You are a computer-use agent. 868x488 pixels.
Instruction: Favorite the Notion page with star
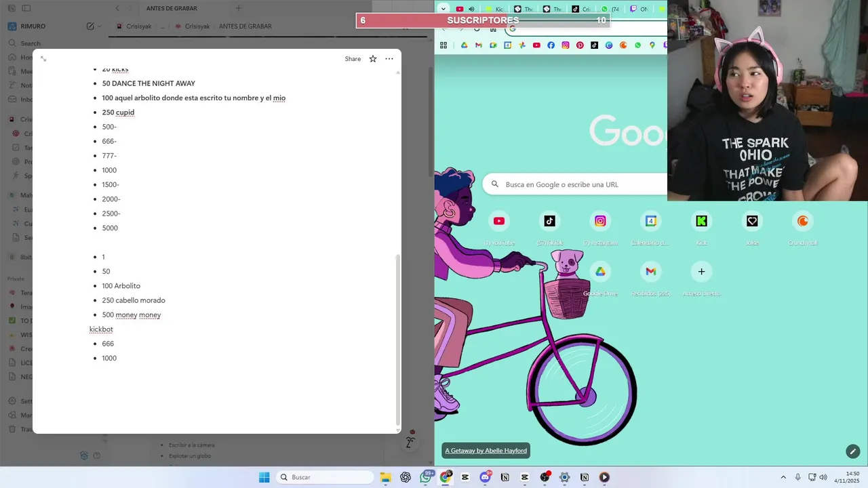(373, 59)
